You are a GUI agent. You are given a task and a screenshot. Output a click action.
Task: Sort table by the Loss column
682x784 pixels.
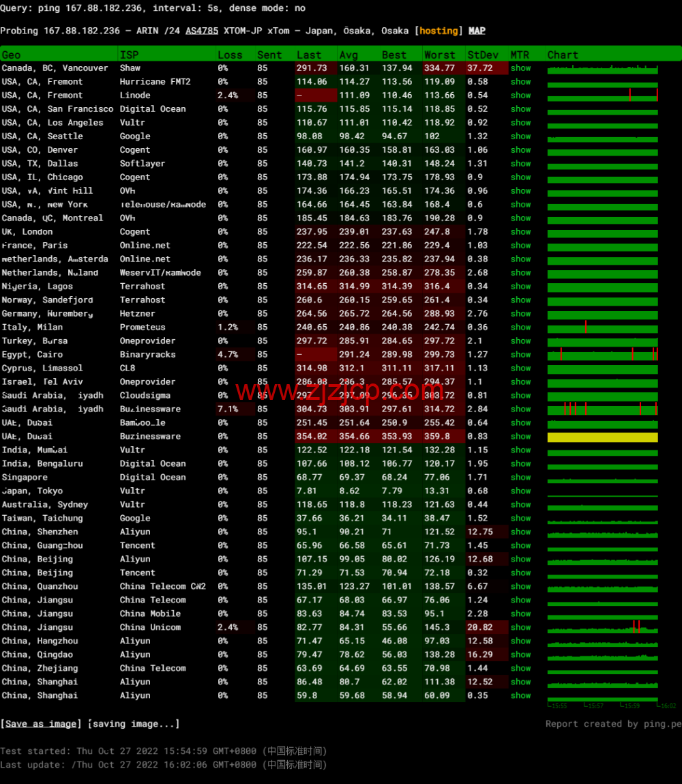pyautogui.click(x=230, y=55)
